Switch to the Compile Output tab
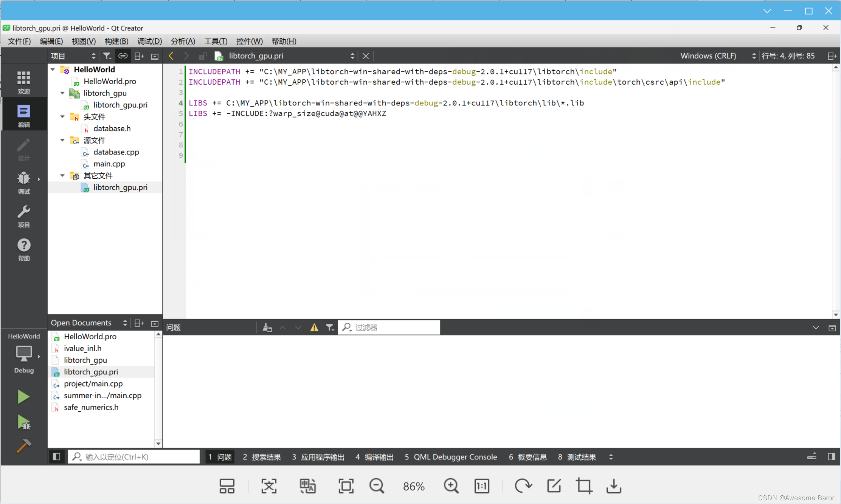The image size is (841, 504). pos(374,457)
